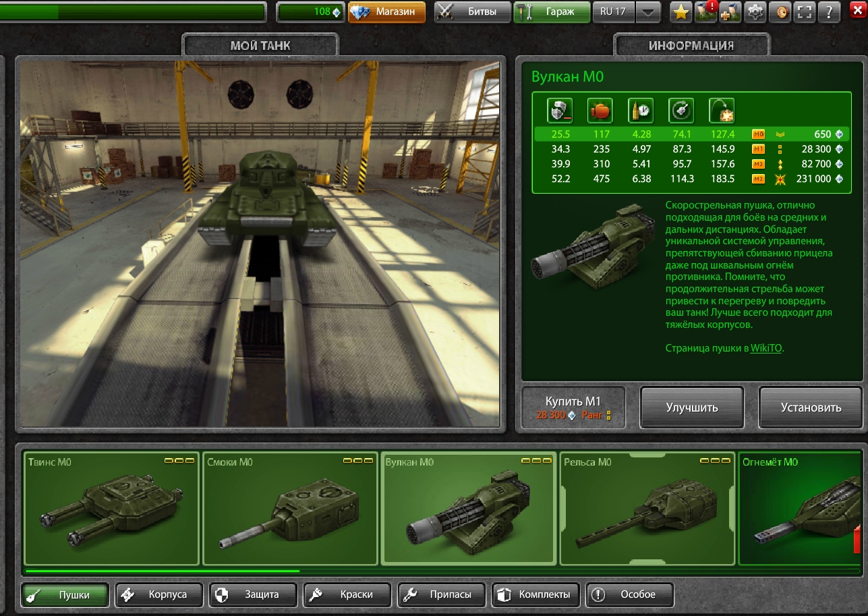Viewport: 868px width, 616px height.
Task: Open friends list with red alert badge
Action: click(x=706, y=11)
